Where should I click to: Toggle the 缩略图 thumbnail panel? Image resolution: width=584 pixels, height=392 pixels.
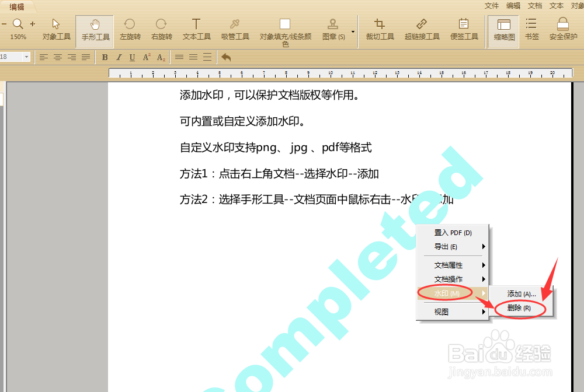(x=504, y=32)
